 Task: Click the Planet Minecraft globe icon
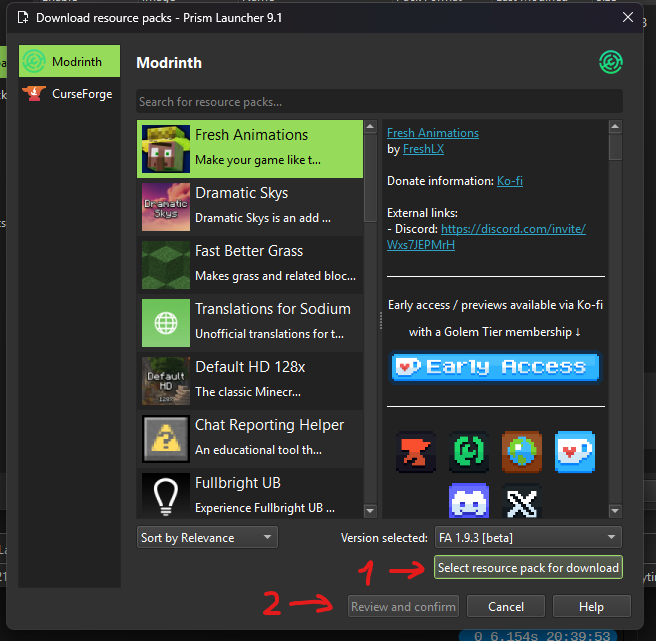(521, 452)
